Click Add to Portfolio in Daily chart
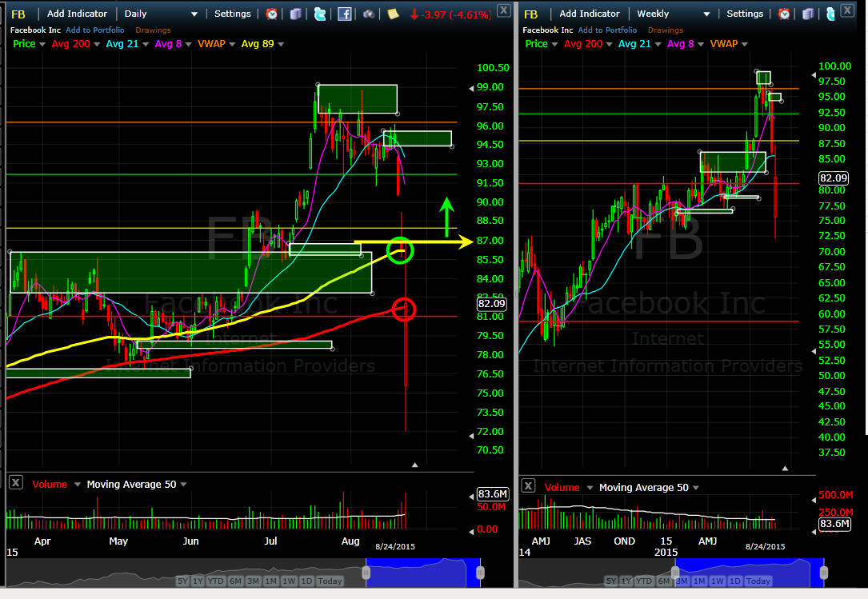The image size is (868, 599). [95, 30]
